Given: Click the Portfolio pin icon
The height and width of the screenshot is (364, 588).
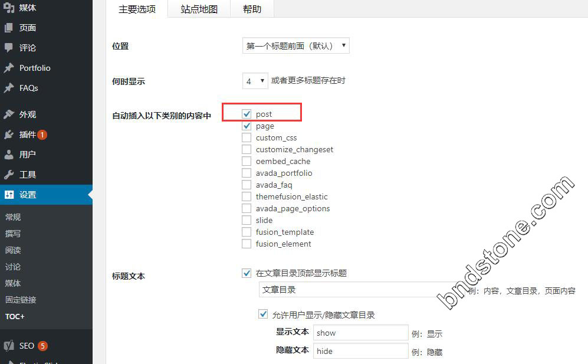Looking at the screenshot, I should [x=9, y=68].
